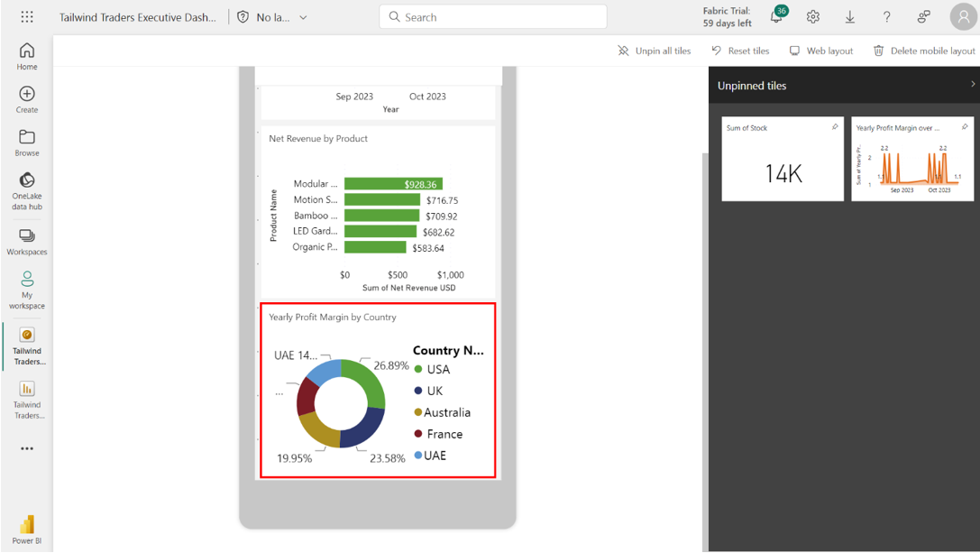The width and height of the screenshot is (980, 553).
Task: Pin the Yearly Profit Margin over time tile
Action: point(965,127)
